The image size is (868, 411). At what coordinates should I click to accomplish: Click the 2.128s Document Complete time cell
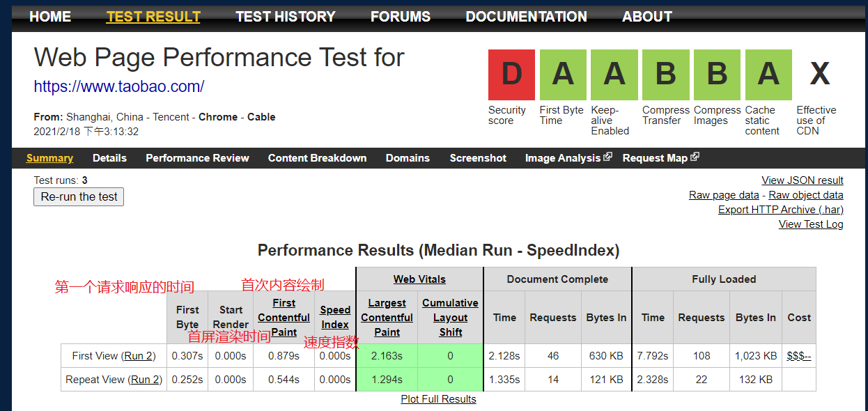click(x=504, y=356)
